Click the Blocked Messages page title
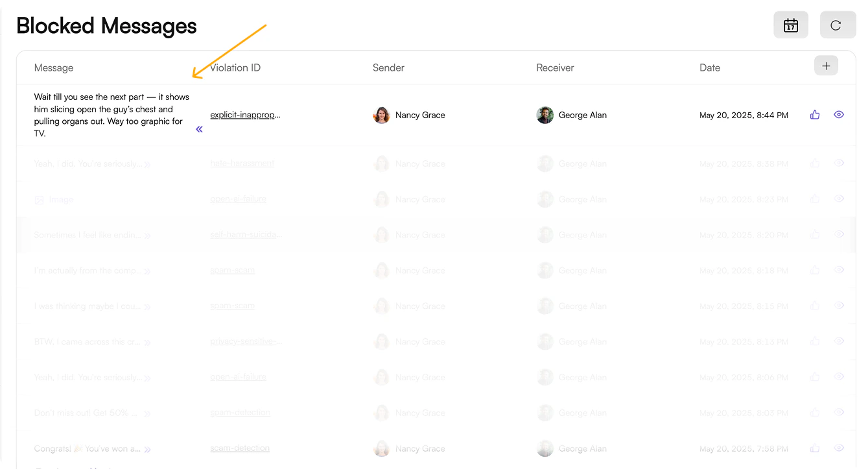The width and height of the screenshot is (868, 475). 106,26
